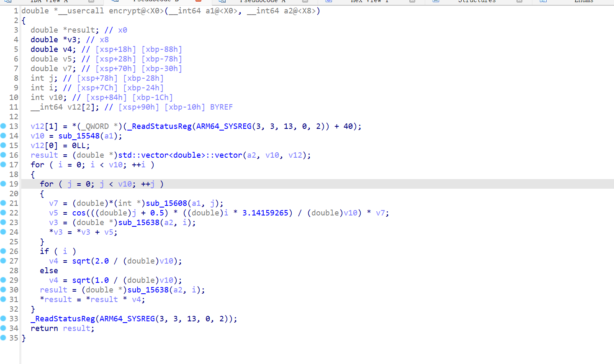Click _ReadStatusReg on line 13

coord(159,126)
